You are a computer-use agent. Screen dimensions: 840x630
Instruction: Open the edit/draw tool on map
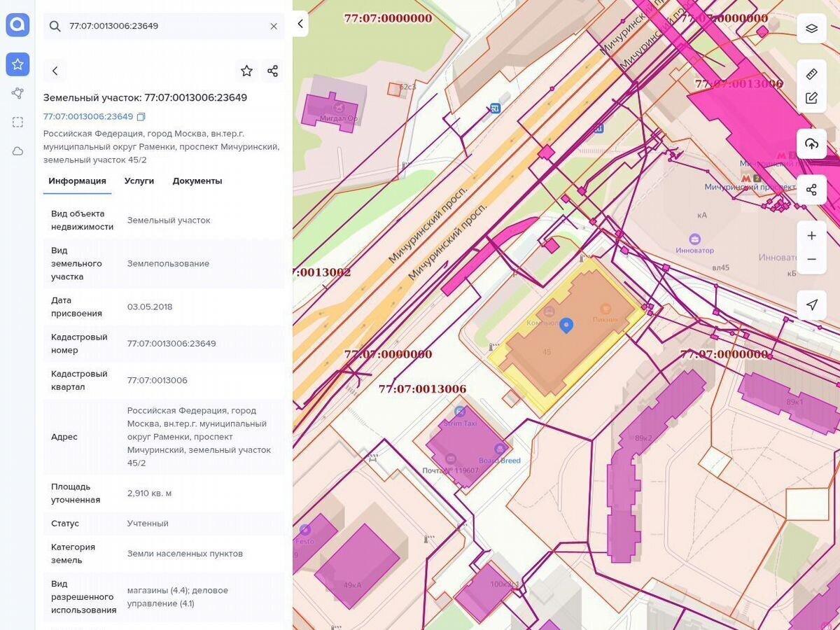[811, 98]
